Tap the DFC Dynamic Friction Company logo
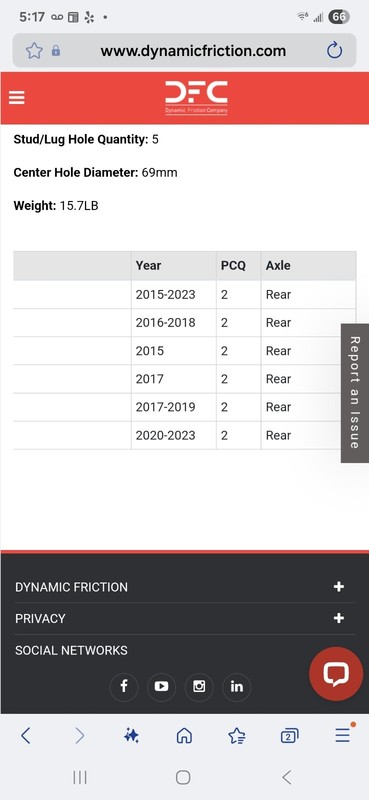The width and height of the screenshot is (369, 800). [x=196, y=98]
